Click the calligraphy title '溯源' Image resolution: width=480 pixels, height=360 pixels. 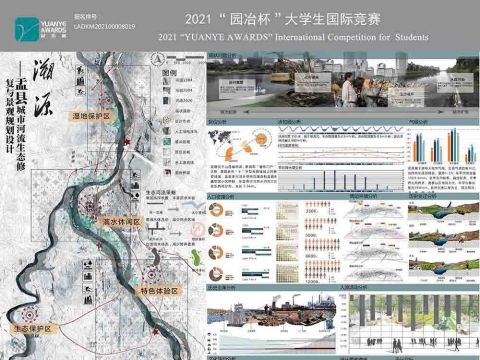[43, 89]
